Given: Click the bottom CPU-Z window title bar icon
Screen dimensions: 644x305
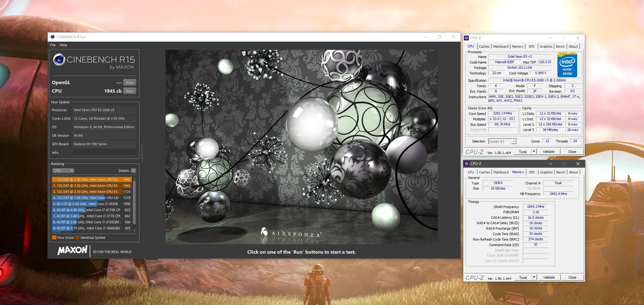Looking at the screenshot, I should pos(467,164).
